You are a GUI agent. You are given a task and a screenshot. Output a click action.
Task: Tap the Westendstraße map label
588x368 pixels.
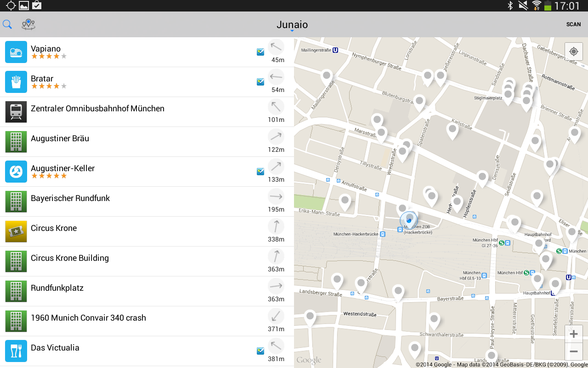click(360, 315)
